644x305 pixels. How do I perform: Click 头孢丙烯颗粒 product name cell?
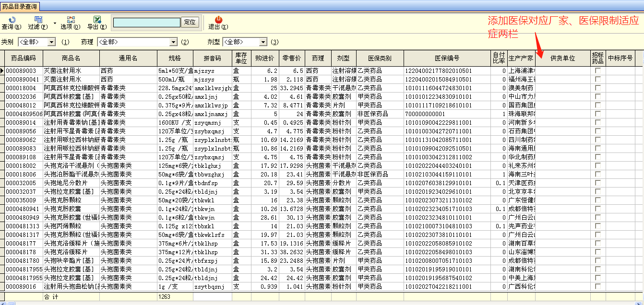pyautogui.click(x=71, y=226)
